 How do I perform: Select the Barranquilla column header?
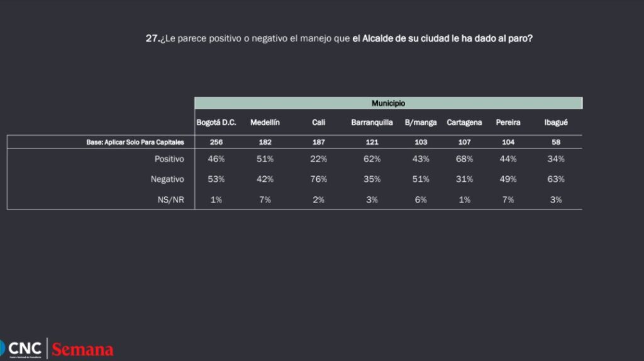pos(372,123)
